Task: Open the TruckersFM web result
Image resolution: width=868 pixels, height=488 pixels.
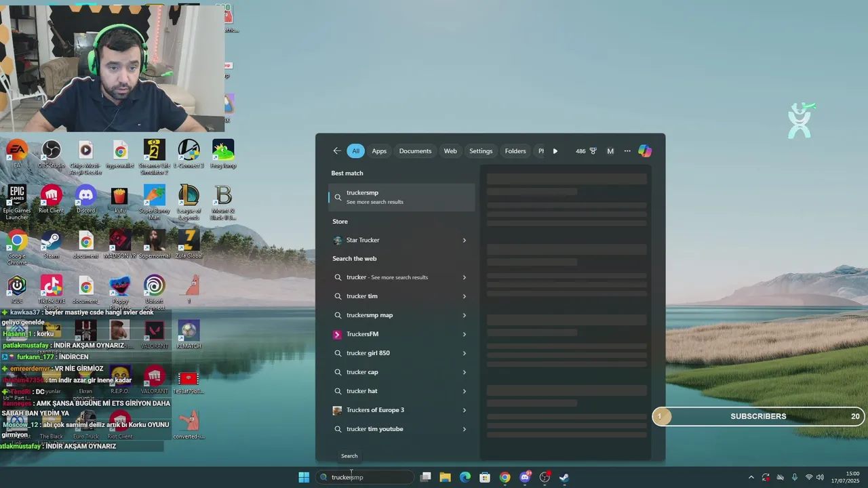Action: [401, 334]
